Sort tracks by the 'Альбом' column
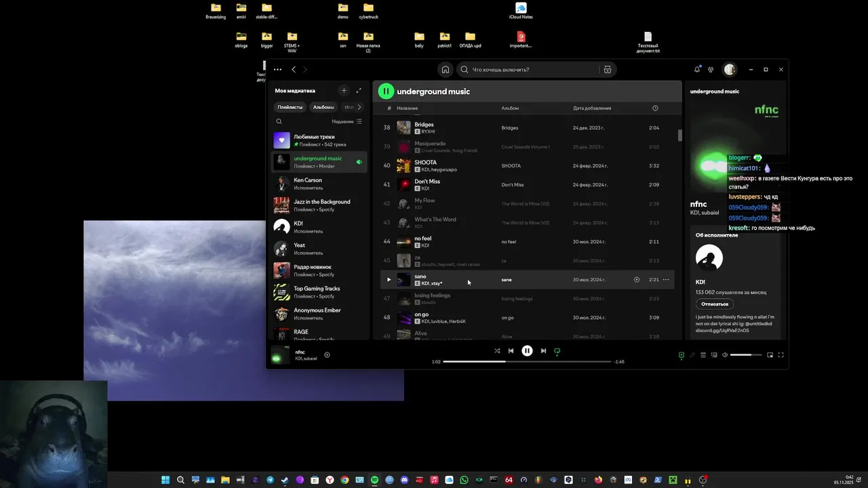 click(510, 108)
